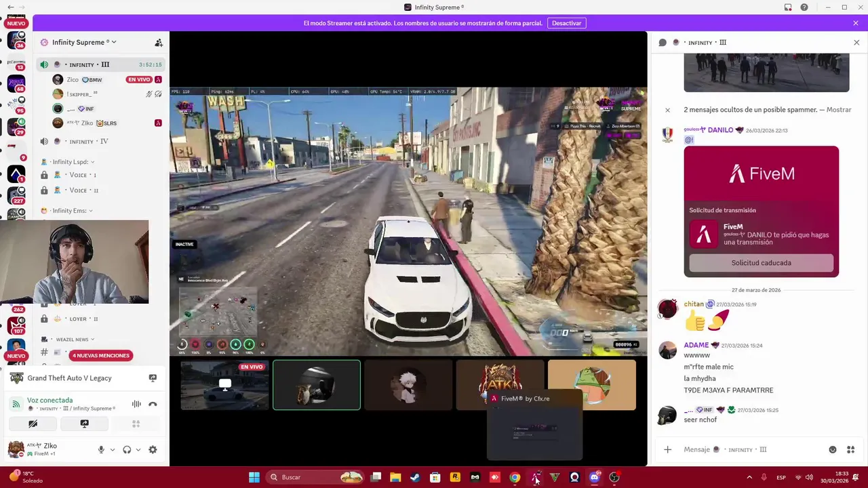The height and width of the screenshot is (488, 868).
Task: Open the server with 29 badge
Action: pos(16,127)
